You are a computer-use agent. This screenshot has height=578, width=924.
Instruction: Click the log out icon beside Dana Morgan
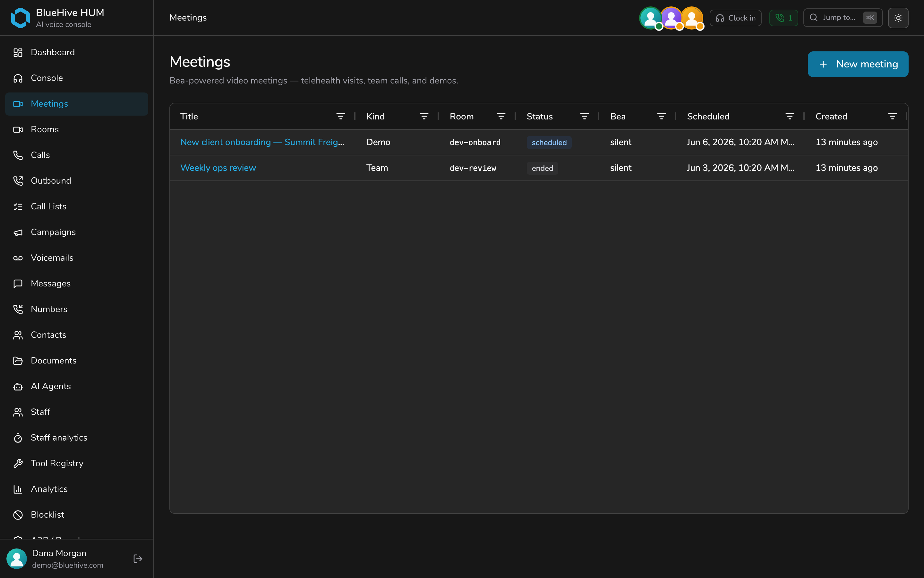pyautogui.click(x=138, y=559)
